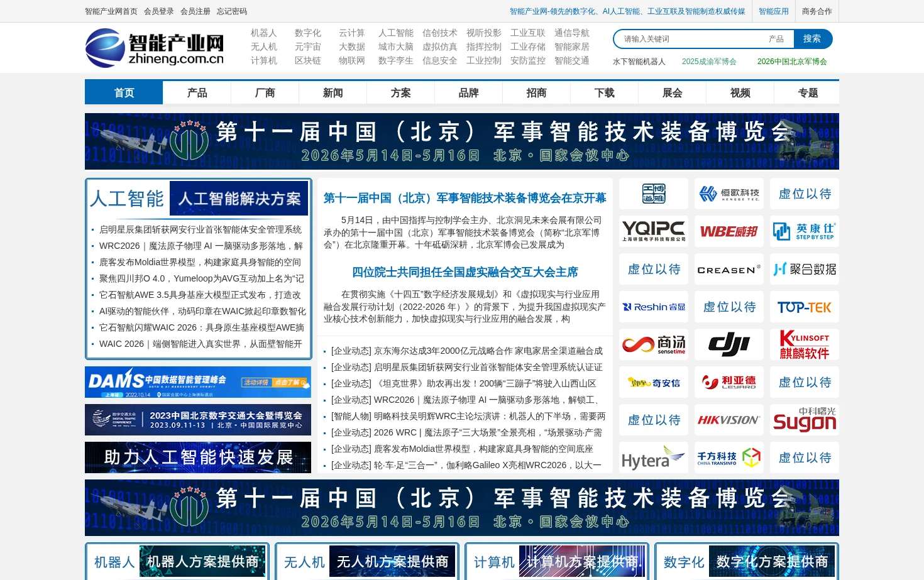The height and width of the screenshot is (580, 924).
Task: Click the 城市大脑 category link
Action: click(396, 47)
